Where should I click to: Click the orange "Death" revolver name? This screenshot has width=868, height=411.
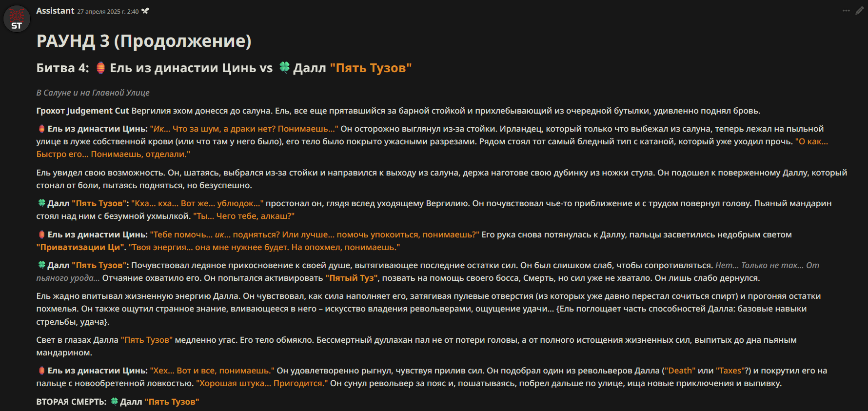click(x=680, y=371)
